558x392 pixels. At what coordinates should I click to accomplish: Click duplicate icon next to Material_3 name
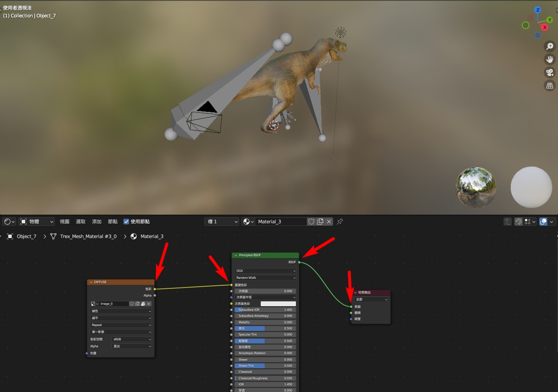coord(320,222)
